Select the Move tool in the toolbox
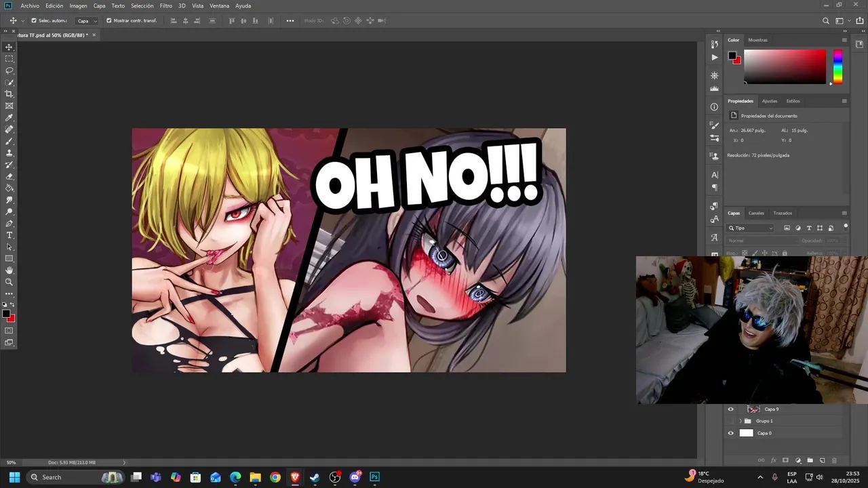 click(9, 47)
